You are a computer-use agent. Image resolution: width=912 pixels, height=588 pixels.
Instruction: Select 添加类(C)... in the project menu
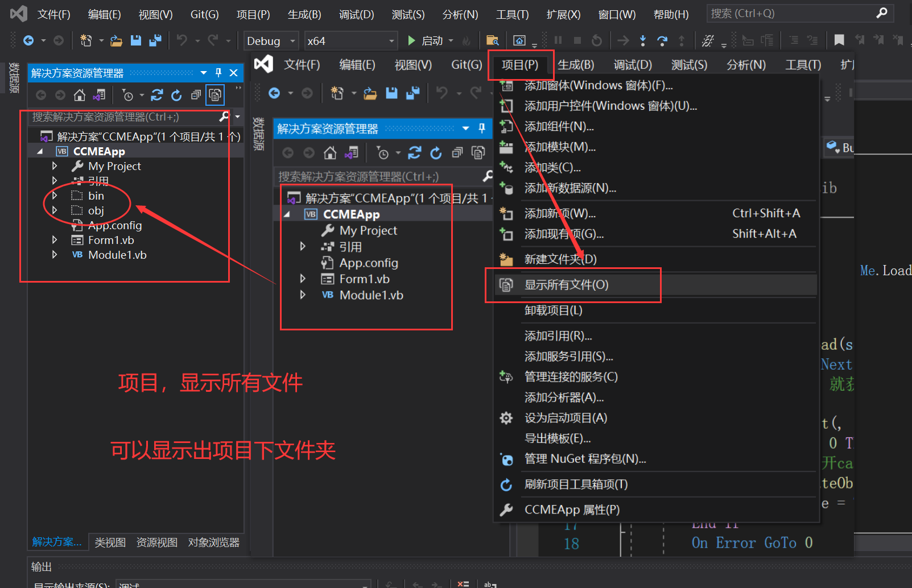tap(655, 167)
